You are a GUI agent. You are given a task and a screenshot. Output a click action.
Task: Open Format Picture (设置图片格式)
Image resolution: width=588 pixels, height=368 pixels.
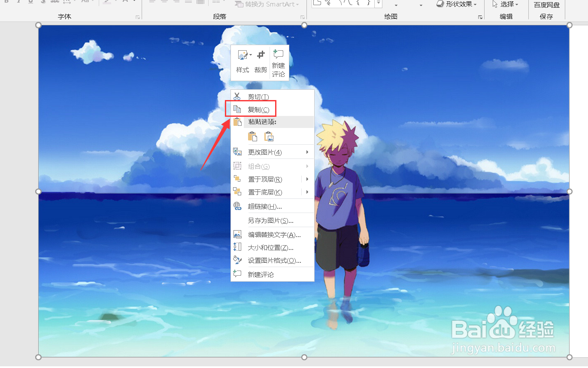(x=273, y=260)
